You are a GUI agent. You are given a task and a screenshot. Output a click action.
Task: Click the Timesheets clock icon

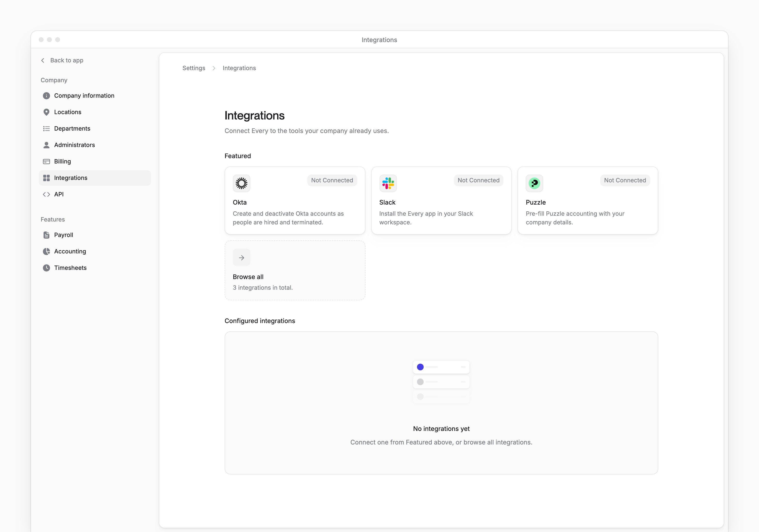pyautogui.click(x=46, y=268)
